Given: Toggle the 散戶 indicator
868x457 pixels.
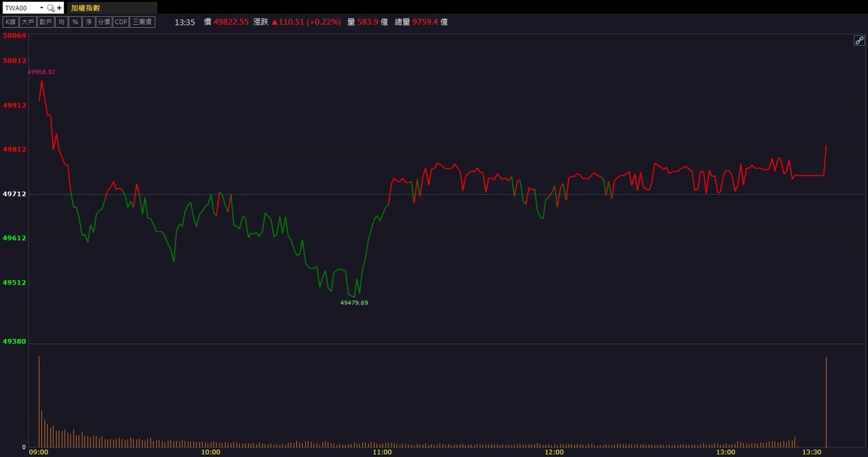Looking at the screenshot, I should click(45, 22).
